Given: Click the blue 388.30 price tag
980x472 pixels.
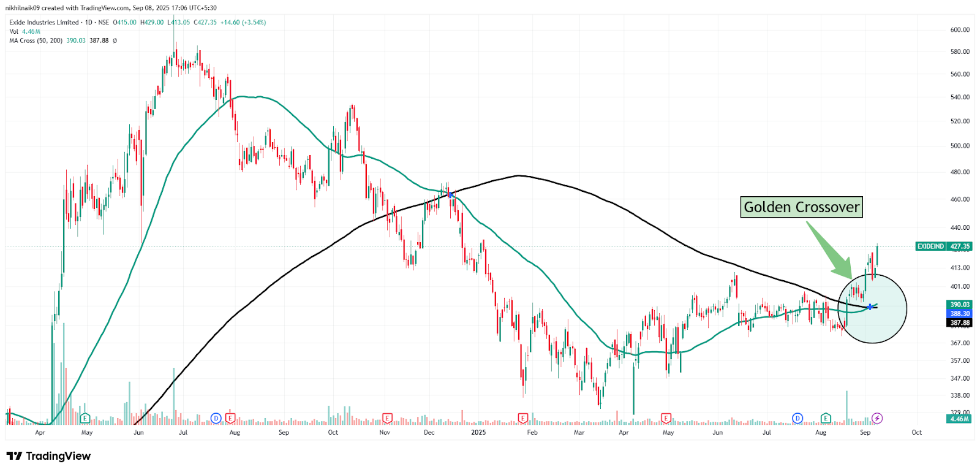Looking at the screenshot, I should point(959,314).
